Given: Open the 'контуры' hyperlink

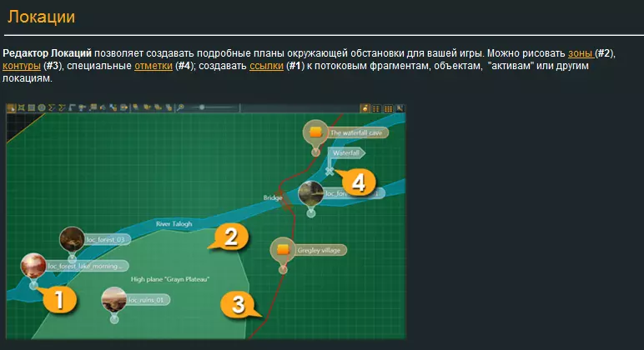Looking at the screenshot, I should pos(22,66).
